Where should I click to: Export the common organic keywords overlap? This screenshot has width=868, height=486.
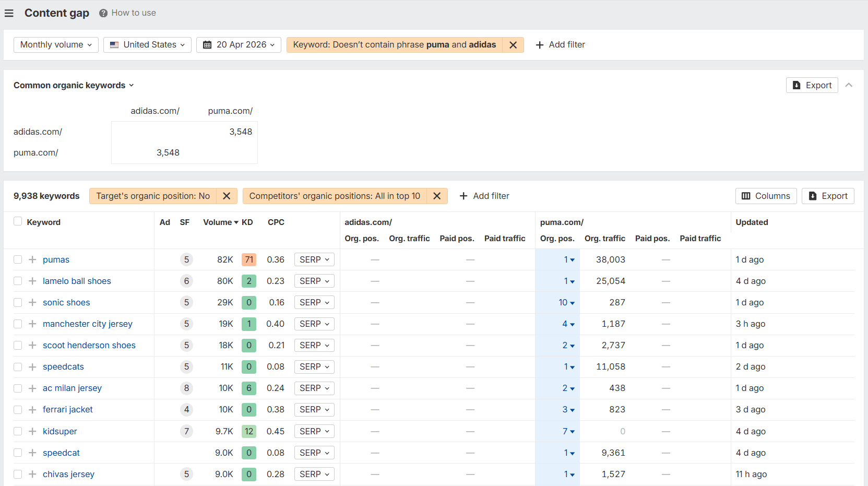point(812,85)
